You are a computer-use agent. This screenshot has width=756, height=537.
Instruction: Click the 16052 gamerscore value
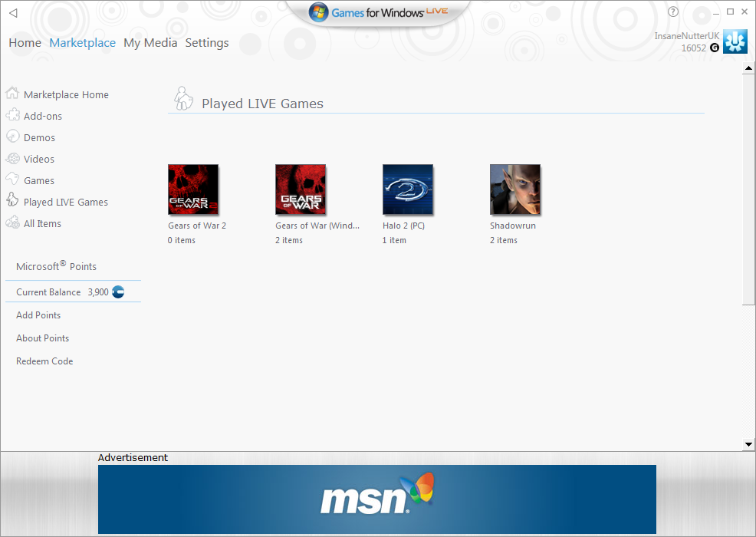[x=693, y=48]
